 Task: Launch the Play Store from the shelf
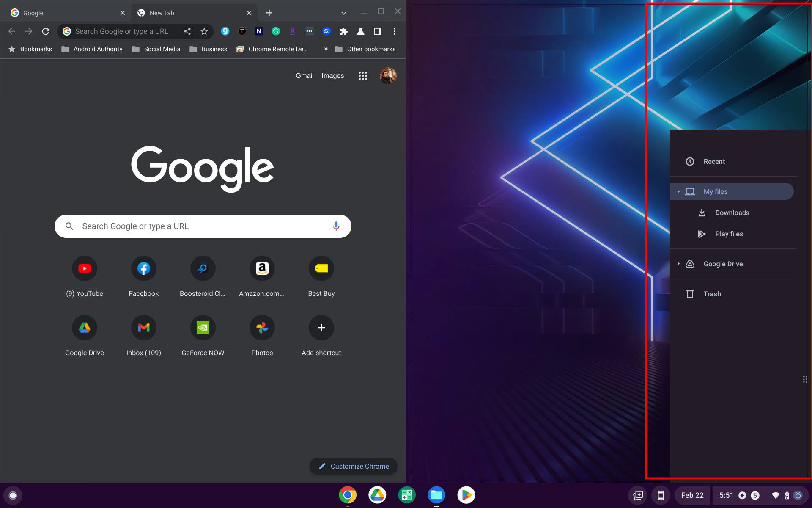click(466, 495)
